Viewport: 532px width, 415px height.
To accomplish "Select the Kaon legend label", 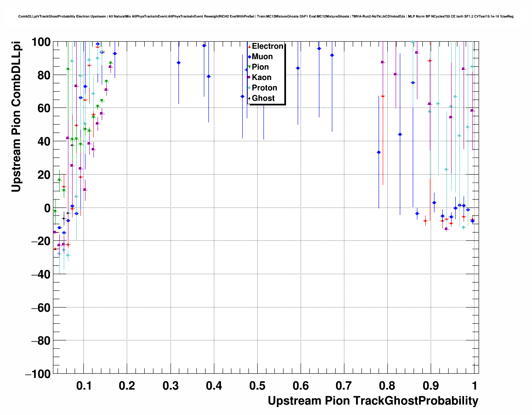I will [261, 77].
